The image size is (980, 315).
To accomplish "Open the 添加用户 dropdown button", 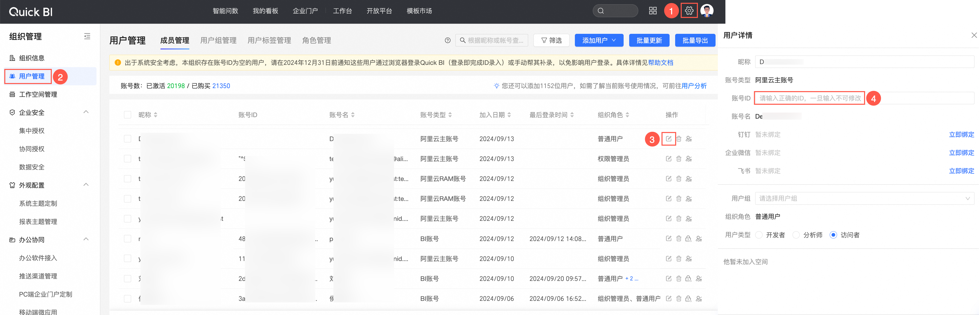I will 599,40.
